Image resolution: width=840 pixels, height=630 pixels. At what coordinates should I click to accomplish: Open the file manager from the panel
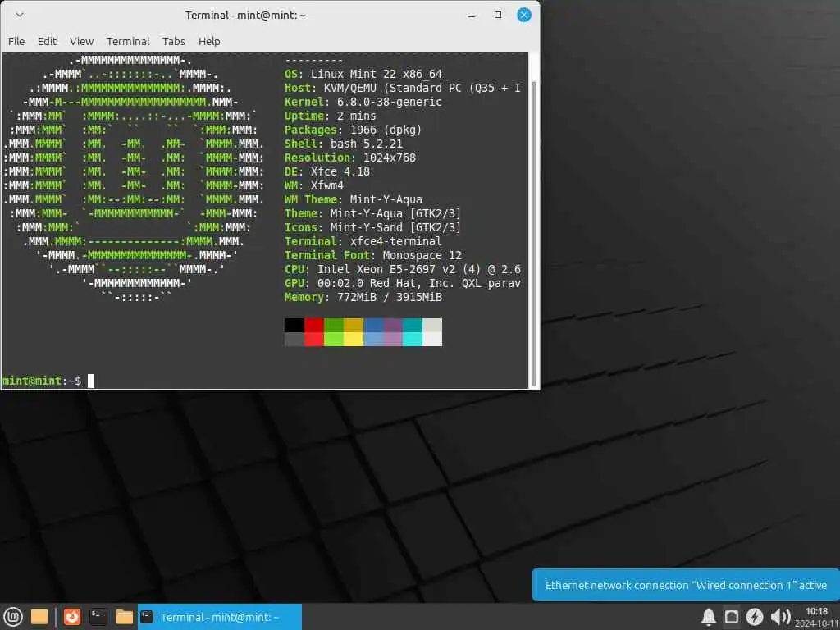point(125,617)
